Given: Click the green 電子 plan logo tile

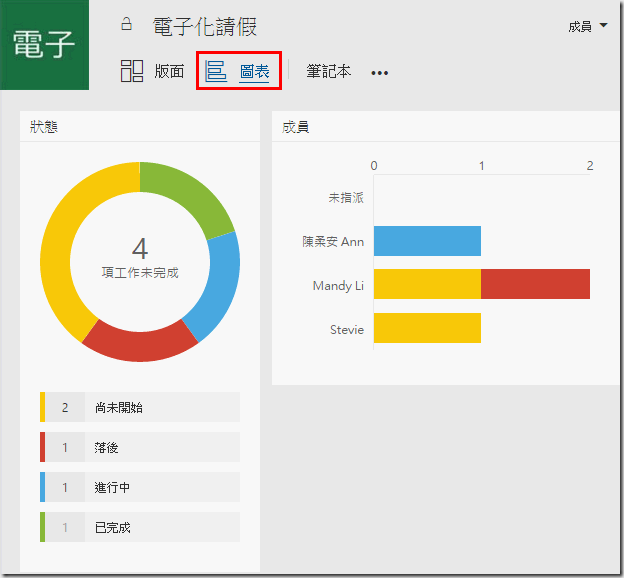Looking at the screenshot, I should pyautogui.click(x=44, y=45).
